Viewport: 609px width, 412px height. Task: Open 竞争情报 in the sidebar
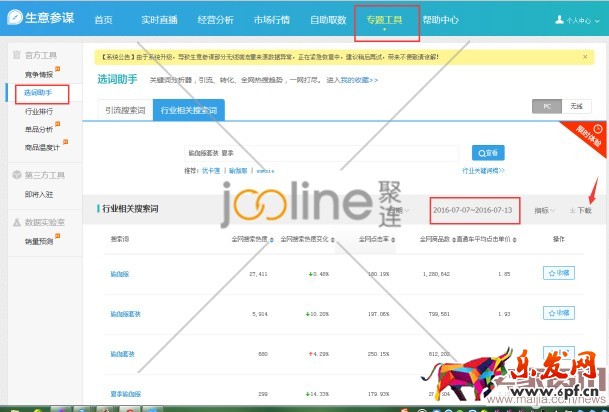tap(39, 75)
